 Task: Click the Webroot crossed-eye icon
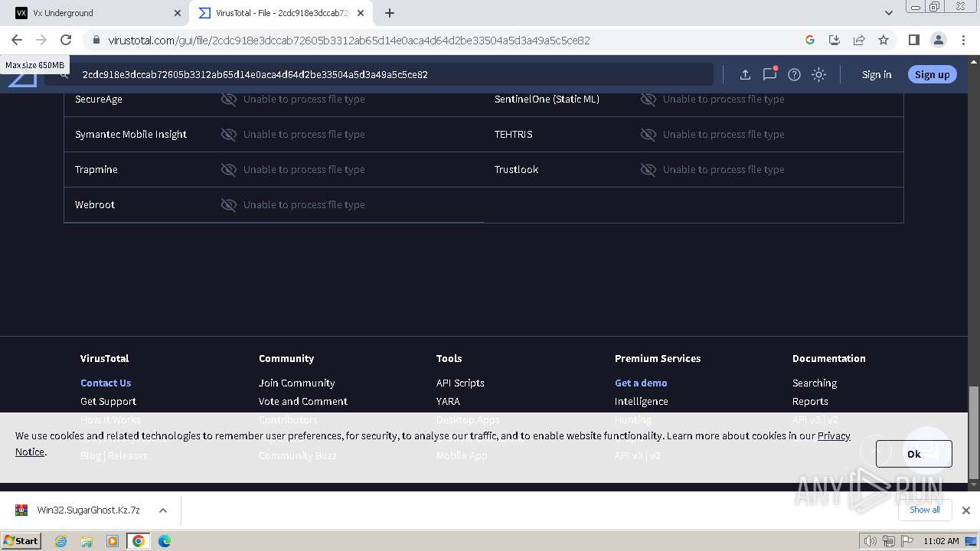228,204
